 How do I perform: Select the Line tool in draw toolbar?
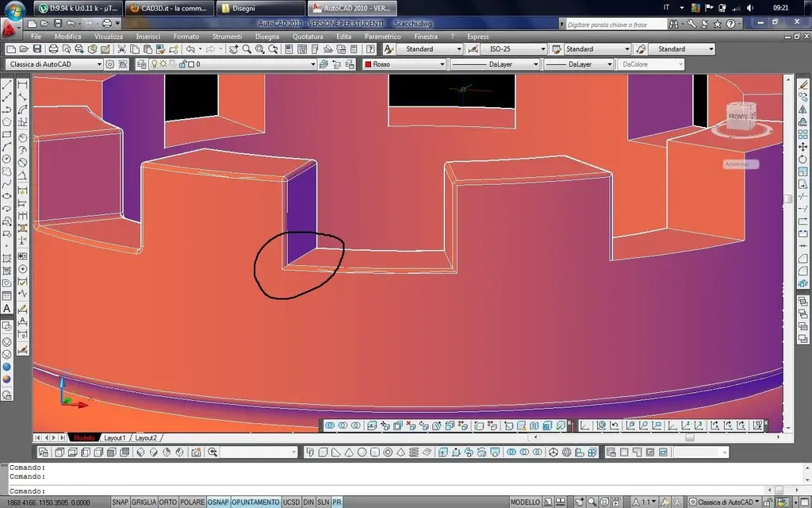(x=7, y=85)
